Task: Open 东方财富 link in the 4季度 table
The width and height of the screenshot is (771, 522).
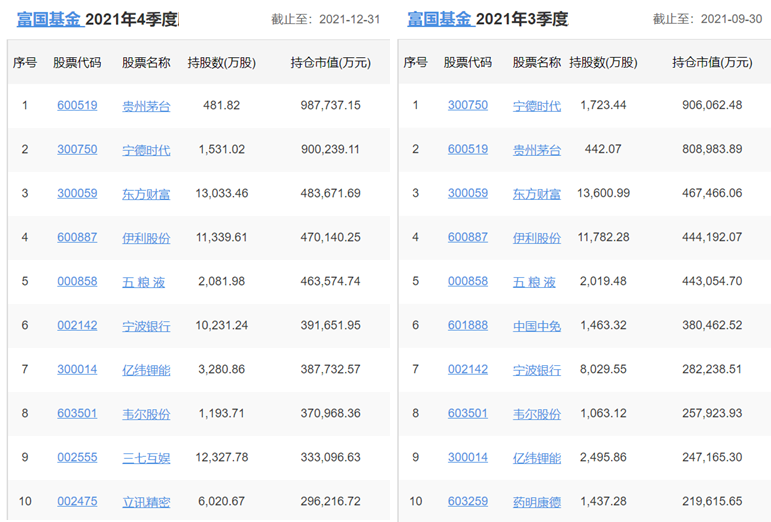Action: coord(146,194)
